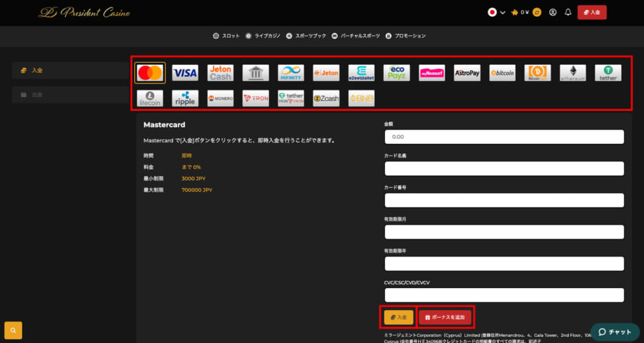Image resolution: width=644 pixels, height=343 pixels.
Task: Open notifications bell
Action: [x=568, y=12]
